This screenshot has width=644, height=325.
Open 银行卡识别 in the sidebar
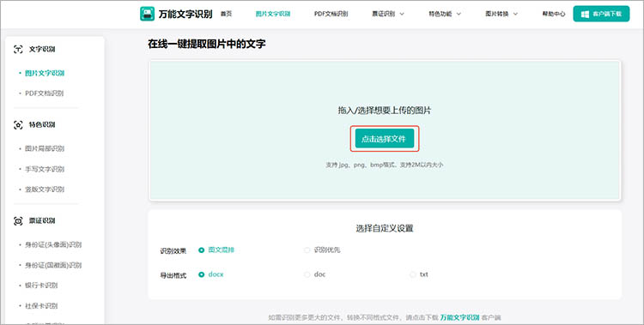click(41, 286)
